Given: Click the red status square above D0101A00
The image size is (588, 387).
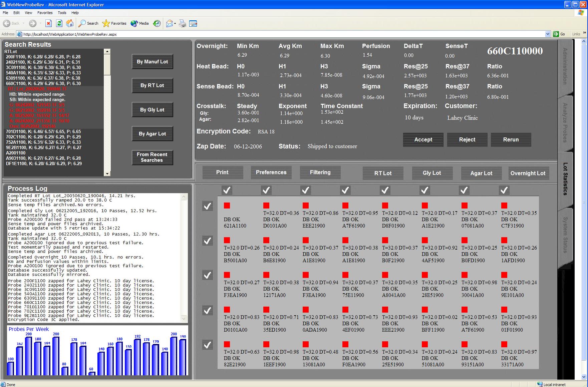Looking at the screenshot, I should (x=266, y=206).
